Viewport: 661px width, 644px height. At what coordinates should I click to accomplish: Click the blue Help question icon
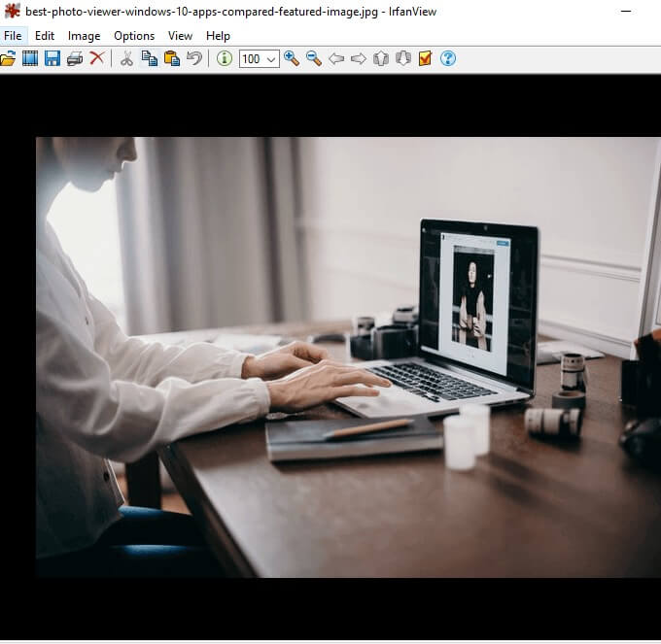[448, 58]
